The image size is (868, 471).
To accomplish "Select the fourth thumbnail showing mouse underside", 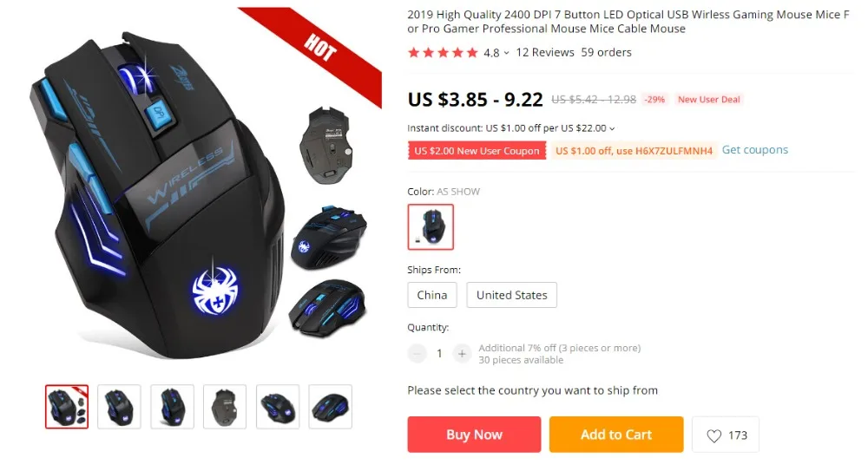I will [x=225, y=407].
